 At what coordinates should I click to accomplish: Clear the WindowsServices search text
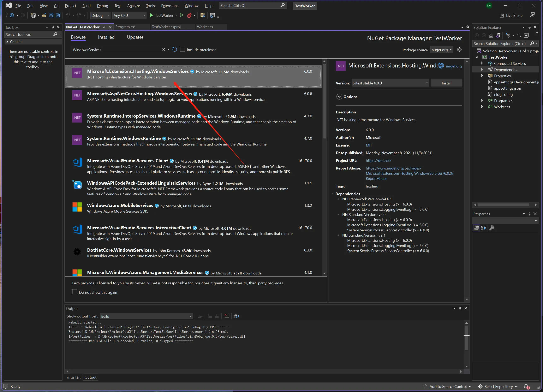(x=163, y=49)
